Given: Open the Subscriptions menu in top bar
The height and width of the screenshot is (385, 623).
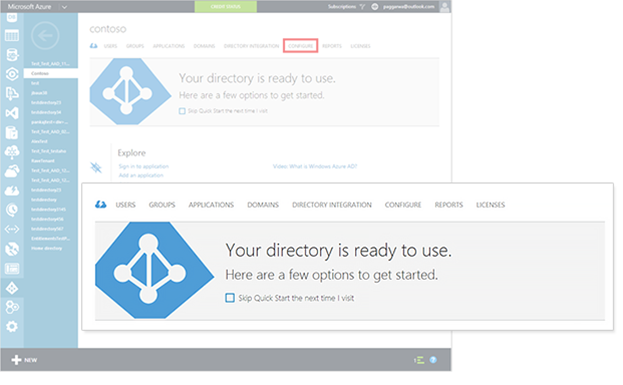Looking at the screenshot, I should (342, 6).
